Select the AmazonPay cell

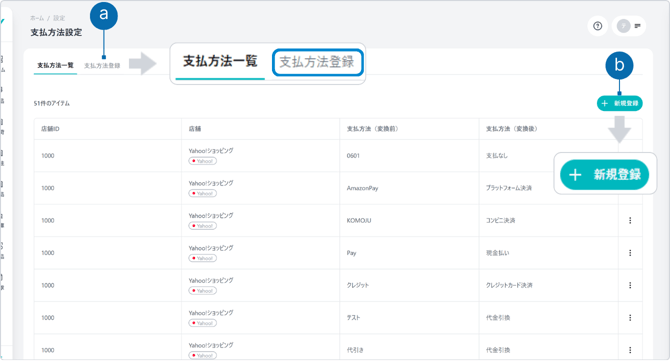(x=362, y=188)
